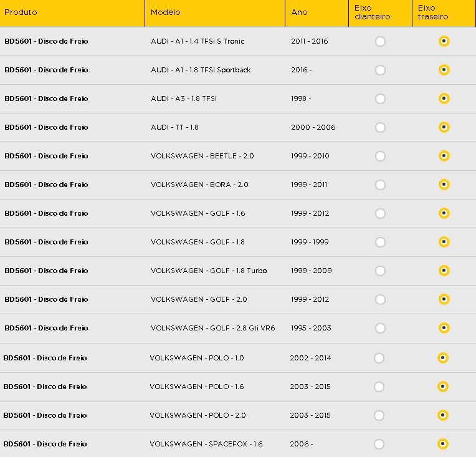Click year cell 1995 - 2003
The height and width of the screenshot is (457, 476).
311,328
